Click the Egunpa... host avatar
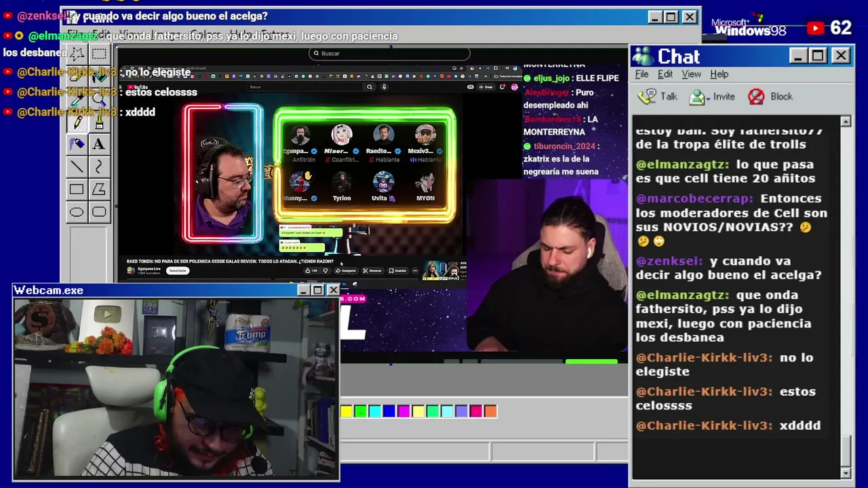The image size is (868, 488). tap(299, 134)
